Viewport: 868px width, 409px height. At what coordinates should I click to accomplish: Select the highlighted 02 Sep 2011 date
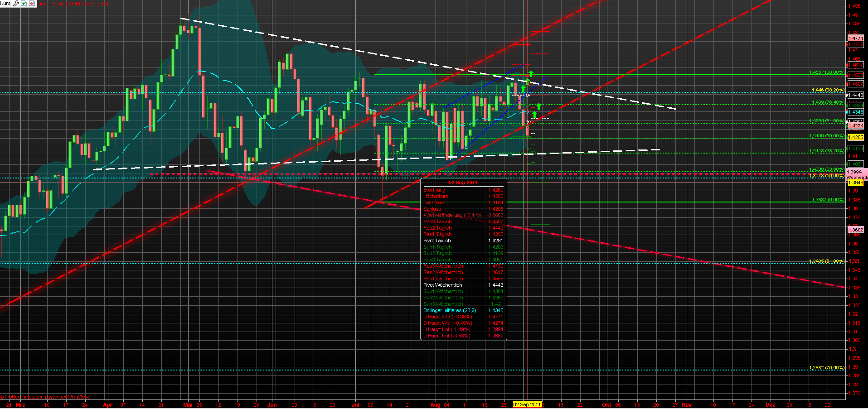527,405
